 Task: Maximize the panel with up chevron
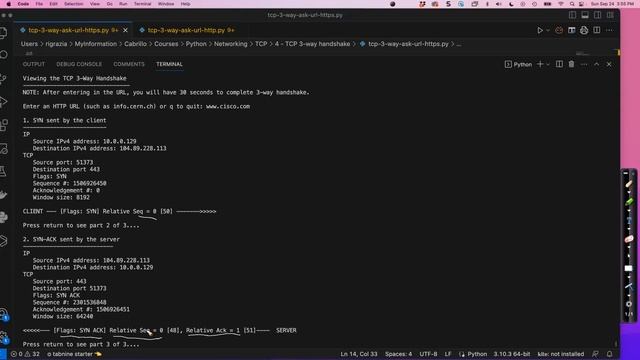click(x=596, y=64)
